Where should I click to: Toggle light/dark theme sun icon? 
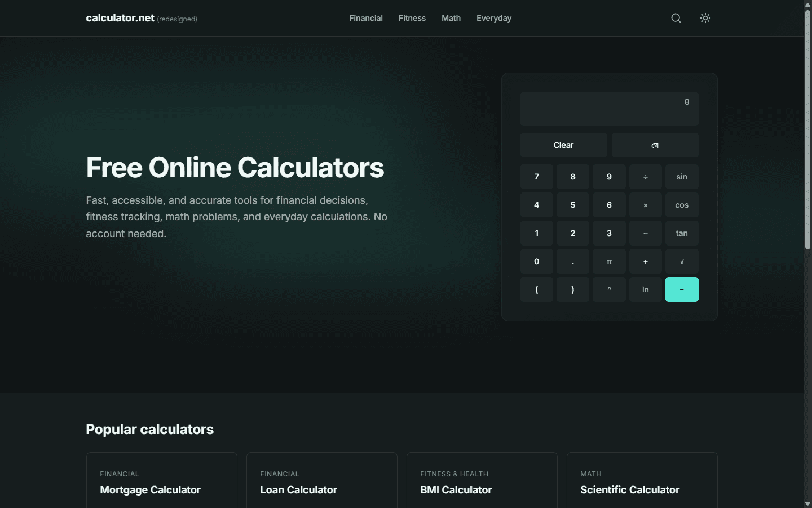click(x=705, y=18)
